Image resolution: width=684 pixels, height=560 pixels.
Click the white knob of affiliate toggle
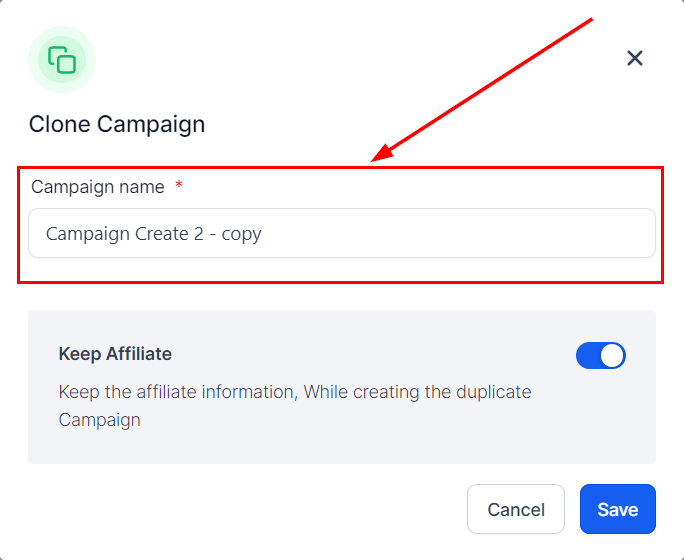tap(612, 355)
